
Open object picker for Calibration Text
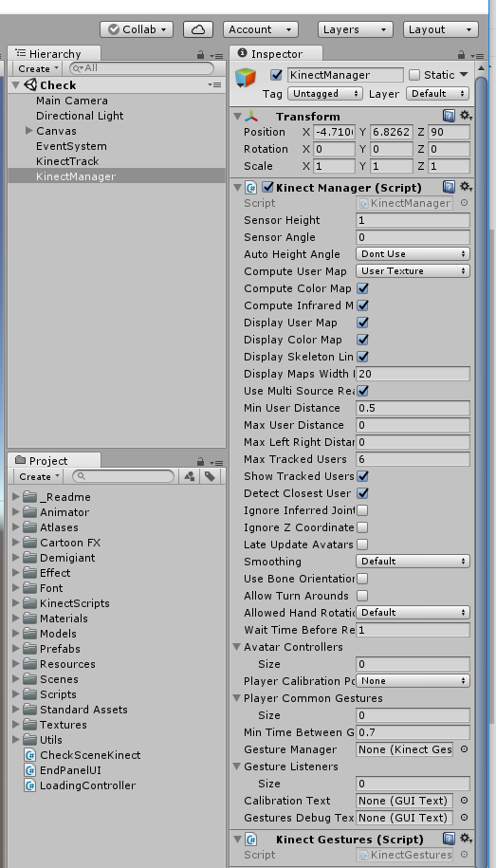(x=464, y=801)
